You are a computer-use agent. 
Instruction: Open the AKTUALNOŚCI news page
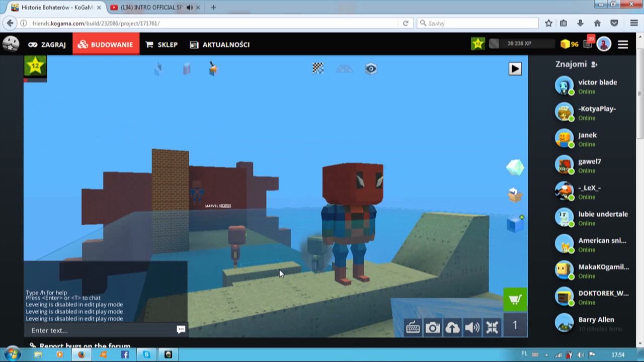click(219, 45)
